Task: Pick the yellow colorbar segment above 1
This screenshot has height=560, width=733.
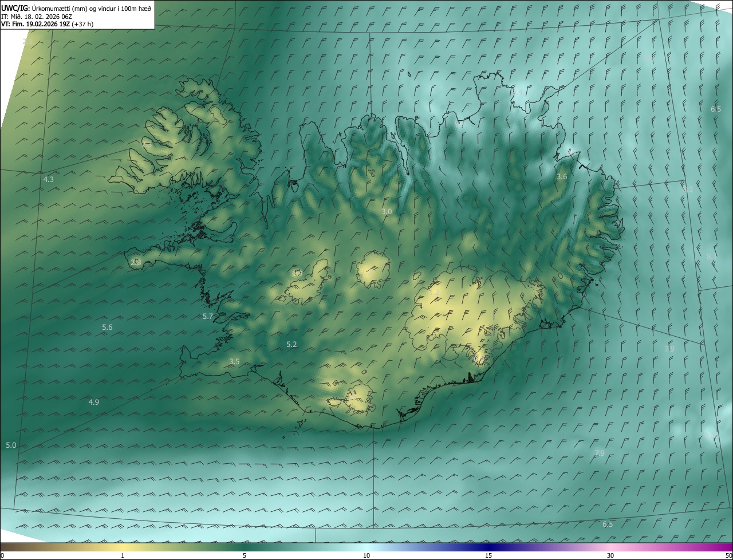Action: pyautogui.click(x=123, y=547)
